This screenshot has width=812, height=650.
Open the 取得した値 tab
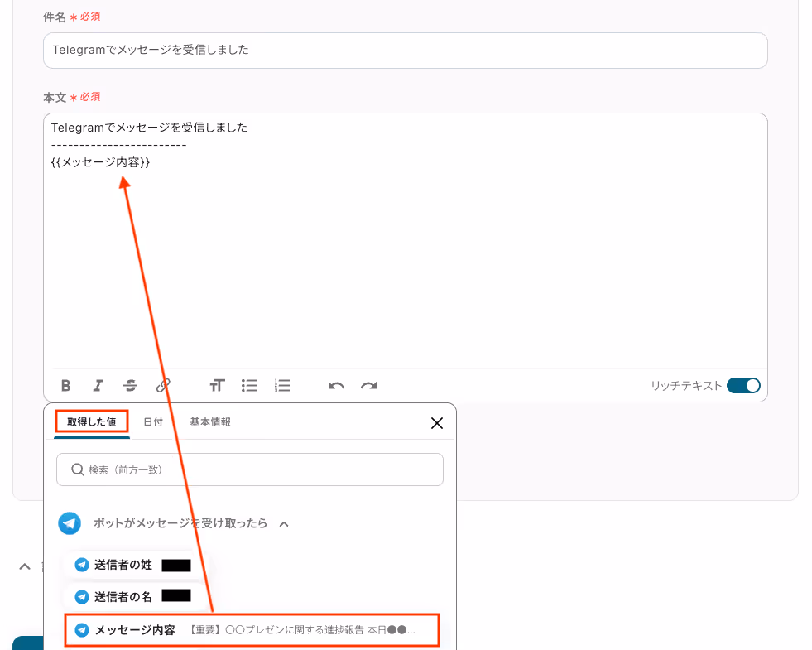92,422
